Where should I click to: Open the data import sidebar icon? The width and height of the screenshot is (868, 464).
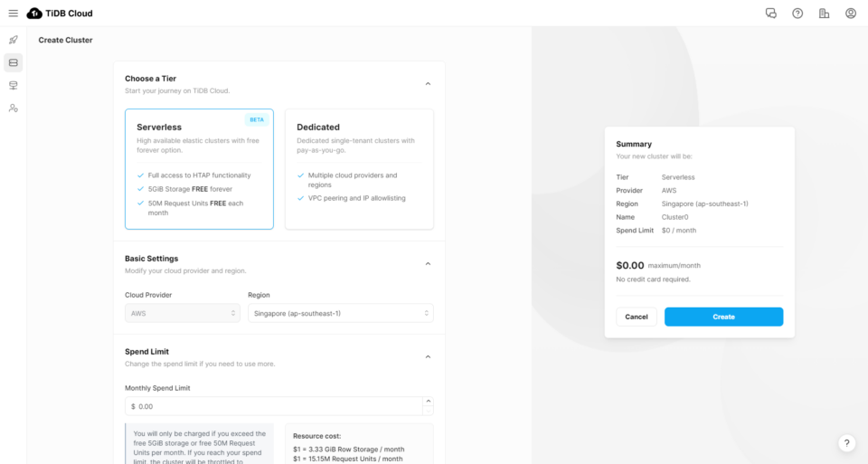[x=13, y=85]
